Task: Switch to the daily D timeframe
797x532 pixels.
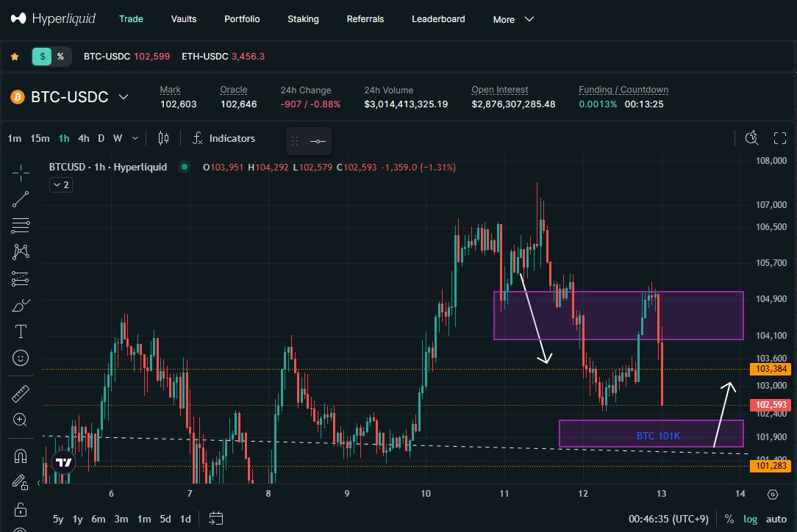Action: pos(101,138)
